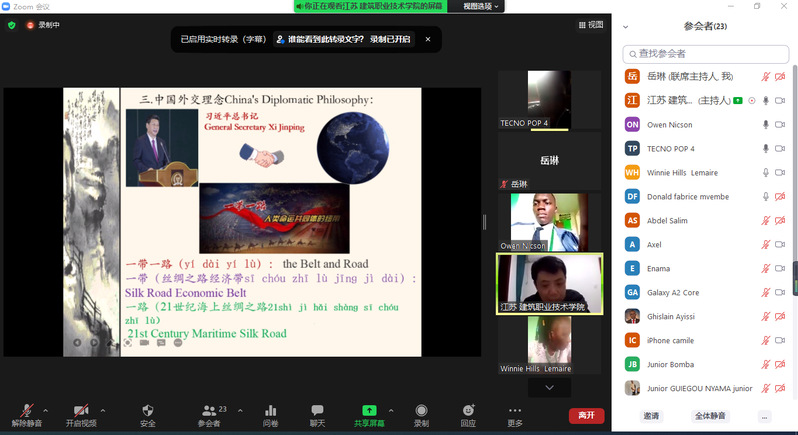
Task: Toggle camera icon for TECNO POP 4
Action: coord(780,149)
